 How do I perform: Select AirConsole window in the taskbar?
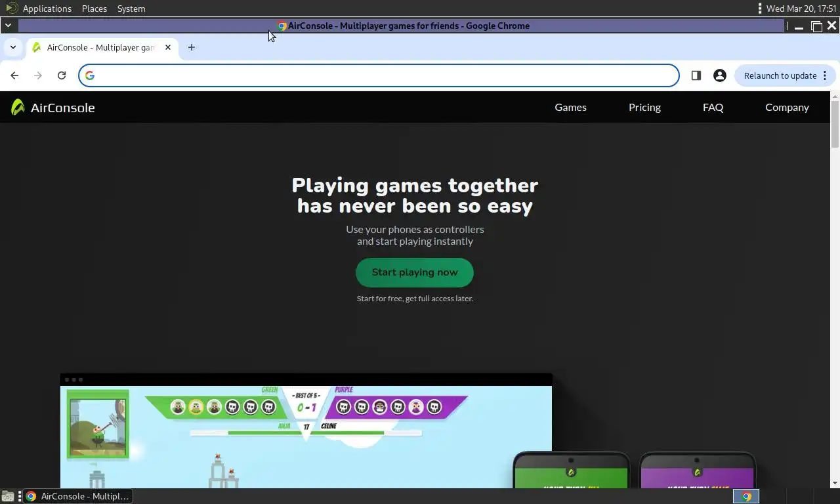pyautogui.click(x=77, y=496)
